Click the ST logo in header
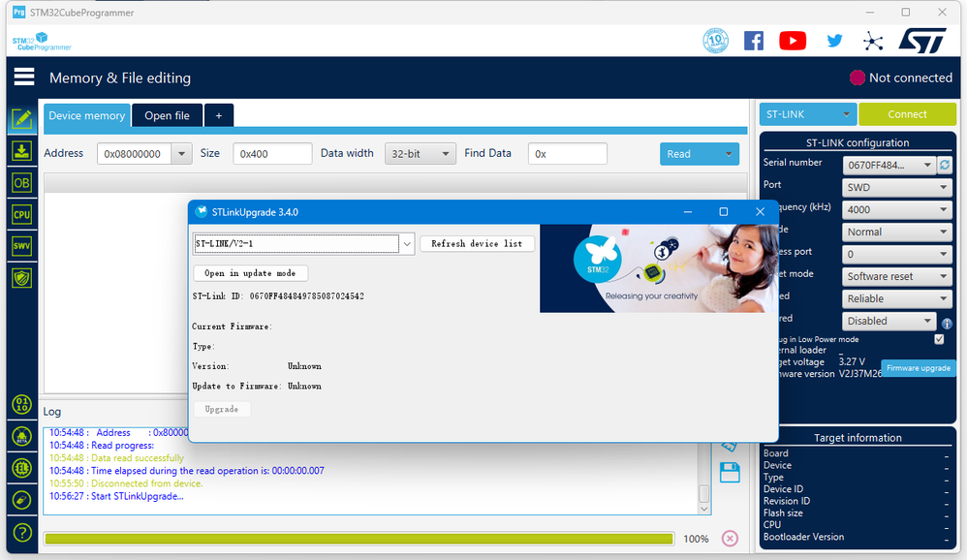 [x=922, y=41]
